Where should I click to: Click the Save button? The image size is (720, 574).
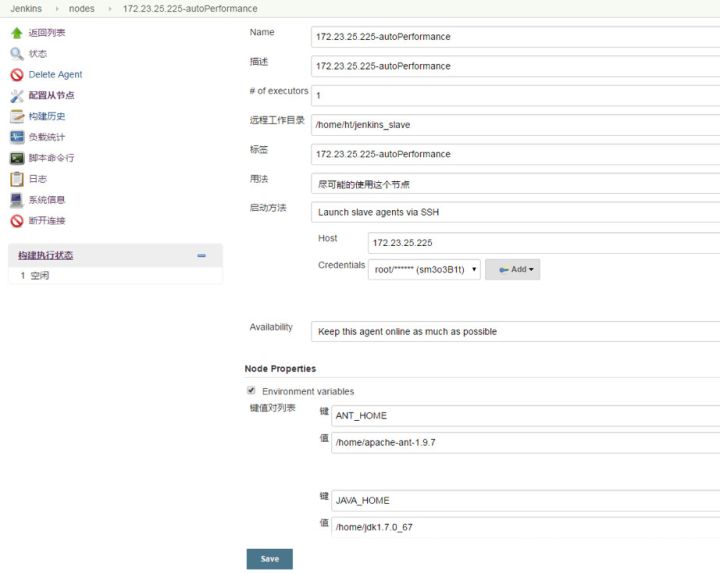pos(270,559)
